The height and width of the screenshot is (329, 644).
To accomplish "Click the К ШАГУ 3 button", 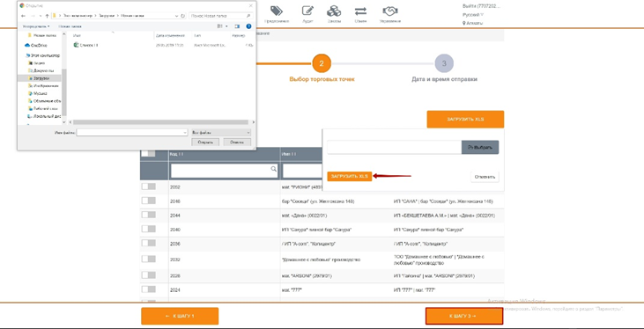I will click(464, 316).
